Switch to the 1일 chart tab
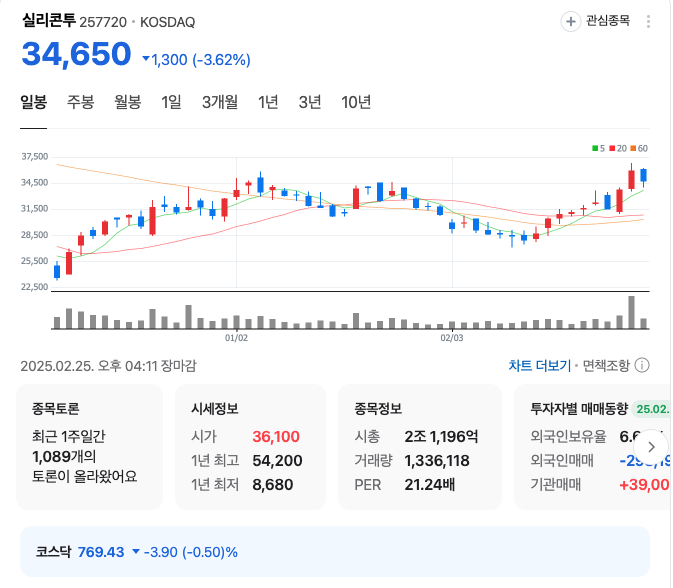673x588 pixels. [171, 102]
